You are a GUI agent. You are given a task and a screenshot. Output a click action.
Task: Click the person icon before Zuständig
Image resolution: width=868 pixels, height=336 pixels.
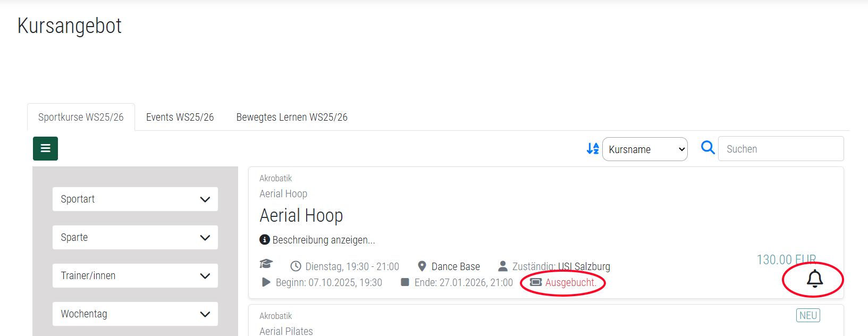click(x=502, y=266)
